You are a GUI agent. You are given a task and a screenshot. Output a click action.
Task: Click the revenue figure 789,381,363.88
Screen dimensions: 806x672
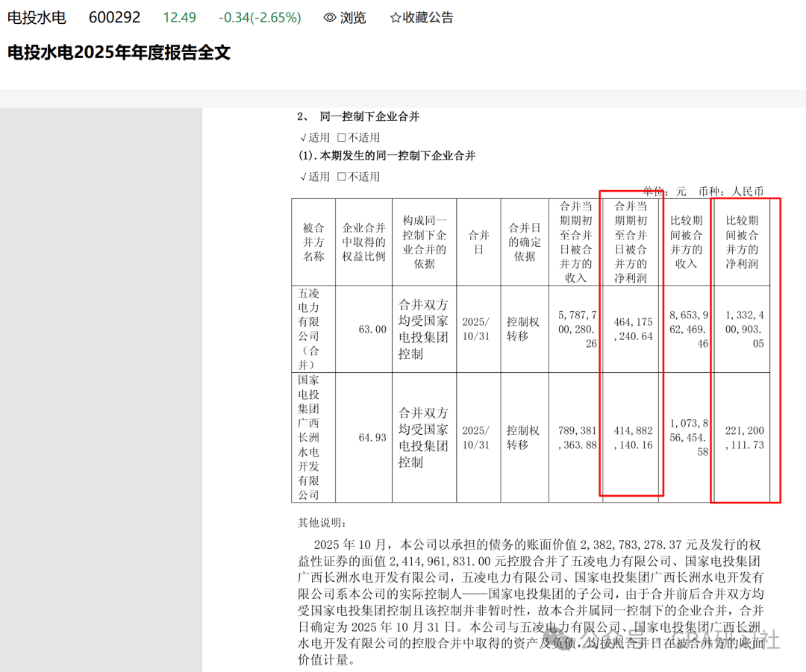coord(577,437)
